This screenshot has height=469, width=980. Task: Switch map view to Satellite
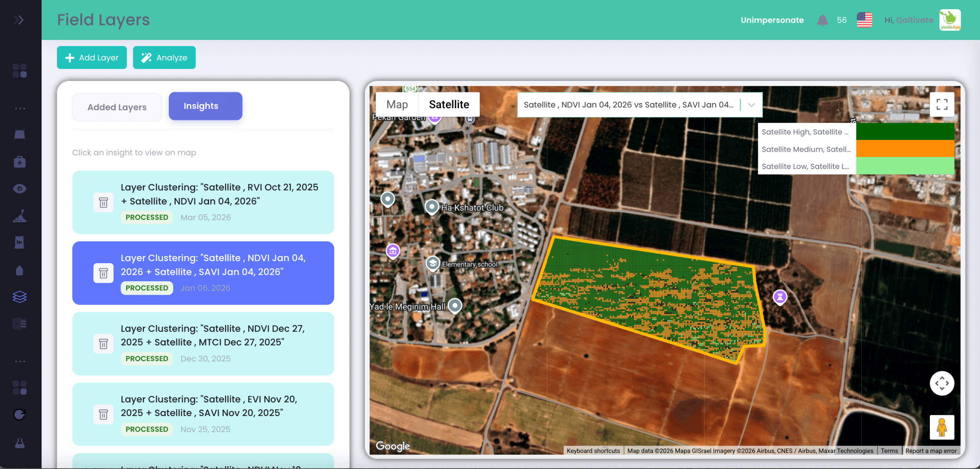[449, 104]
